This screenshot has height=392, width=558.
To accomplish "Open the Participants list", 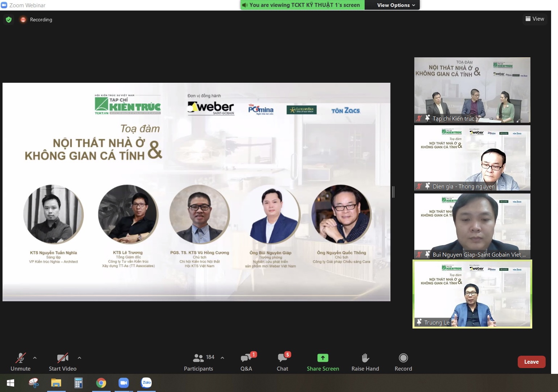I will tap(199, 362).
